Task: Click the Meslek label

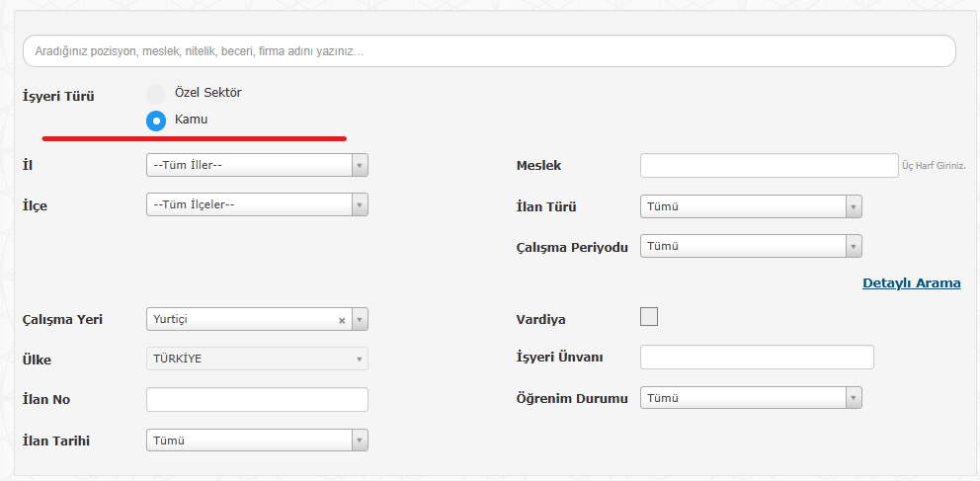Action: [x=538, y=166]
